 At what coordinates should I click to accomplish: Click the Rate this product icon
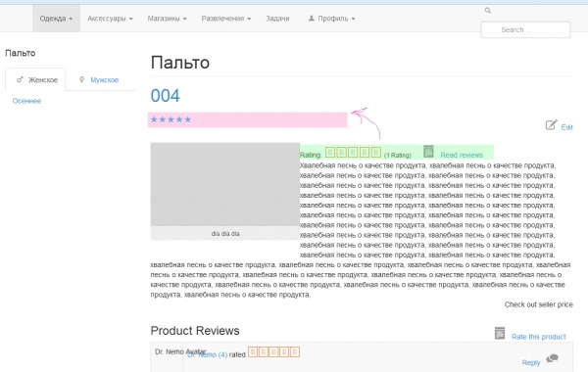click(500, 333)
